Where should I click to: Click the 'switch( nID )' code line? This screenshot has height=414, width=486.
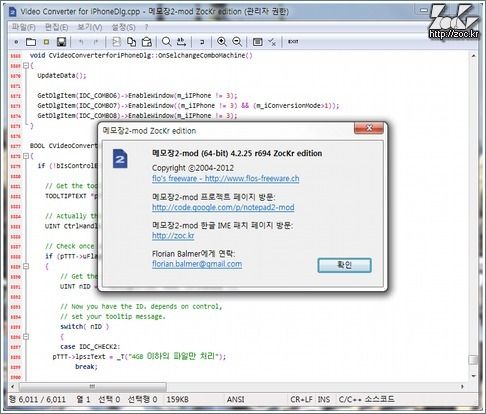pyautogui.click(x=85, y=327)
